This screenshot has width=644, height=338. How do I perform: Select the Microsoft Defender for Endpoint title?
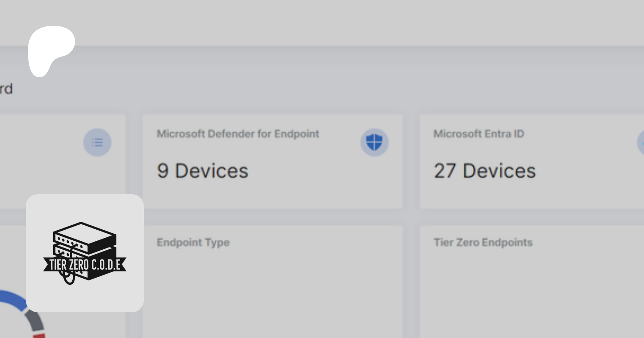click(x=238, y=134)
